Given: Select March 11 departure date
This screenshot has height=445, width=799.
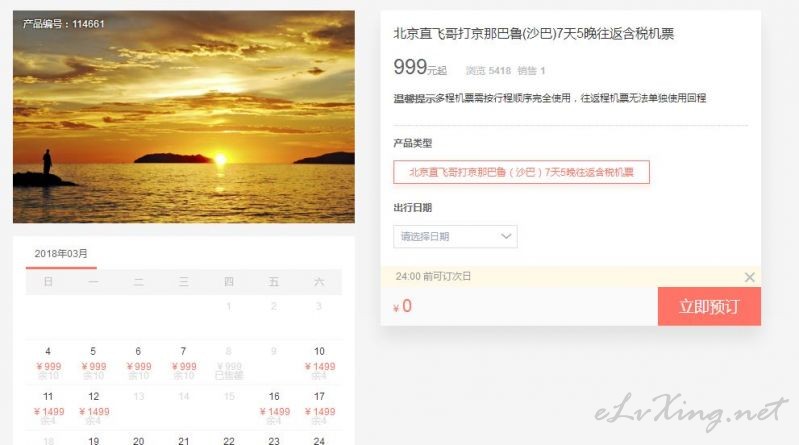Looking at the screenshot, I should tap(48, 408).
